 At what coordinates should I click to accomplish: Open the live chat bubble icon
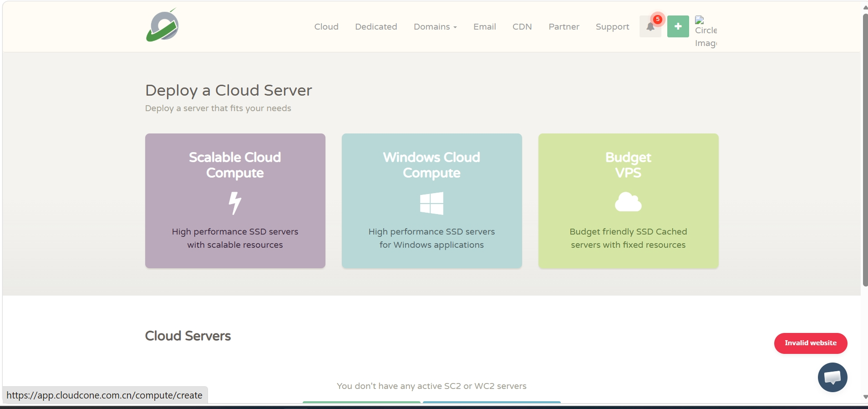tap(832, 377)
